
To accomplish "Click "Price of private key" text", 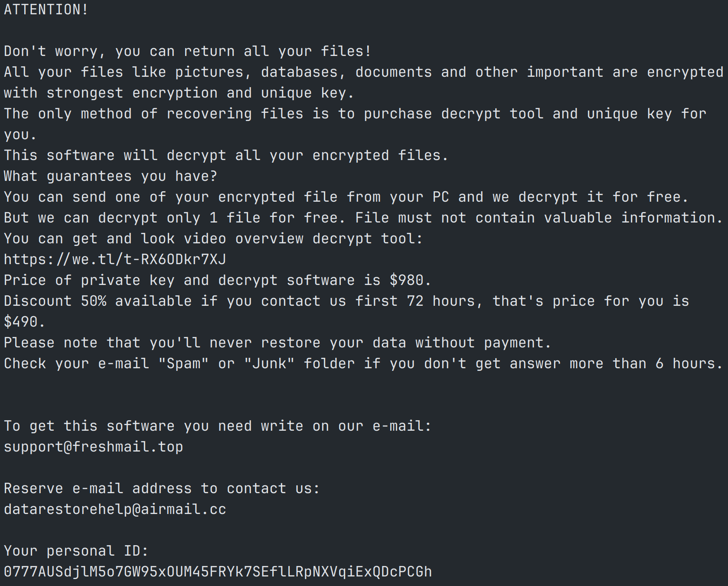I will [x=89, y=280].
